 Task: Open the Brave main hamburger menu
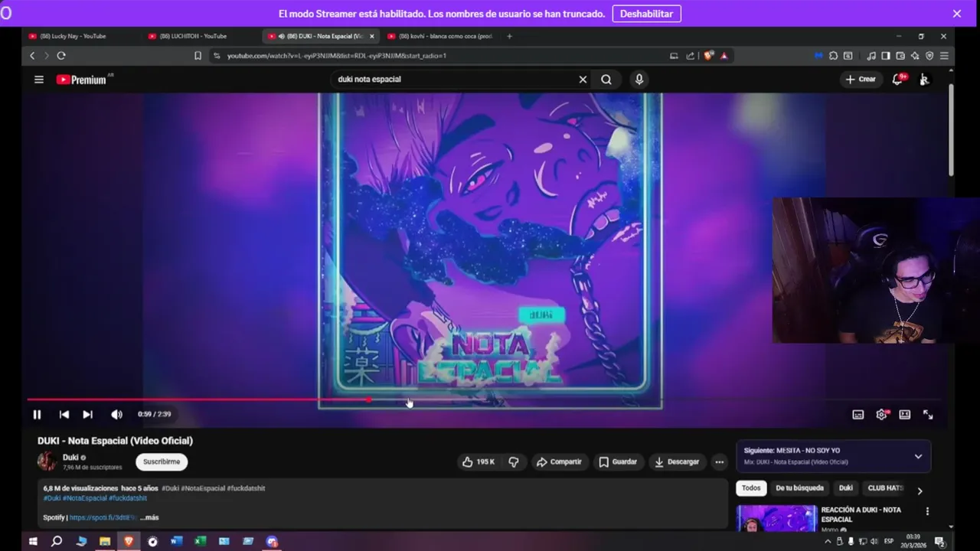[x=944, y=56]
